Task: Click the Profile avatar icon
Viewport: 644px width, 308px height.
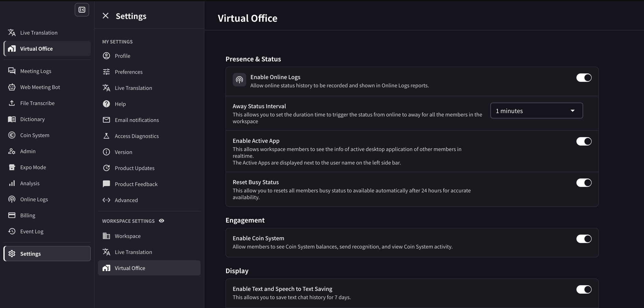Action: pyautogui.click(x=106, y=56)
